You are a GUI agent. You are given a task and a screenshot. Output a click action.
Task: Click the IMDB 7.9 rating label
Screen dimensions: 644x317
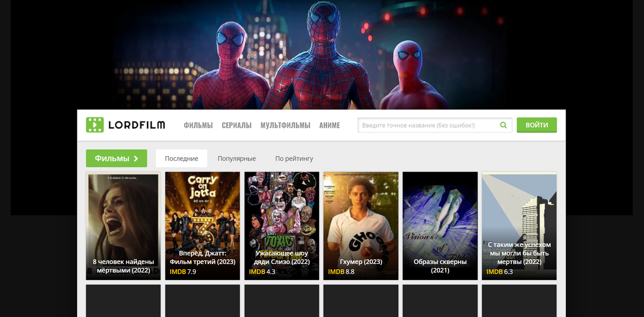point(183,272)
